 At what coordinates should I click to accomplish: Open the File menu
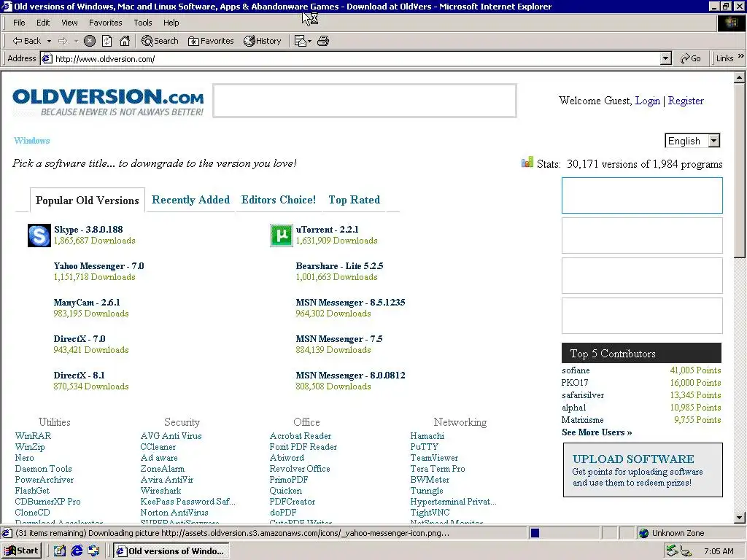(x=19, y=23)
